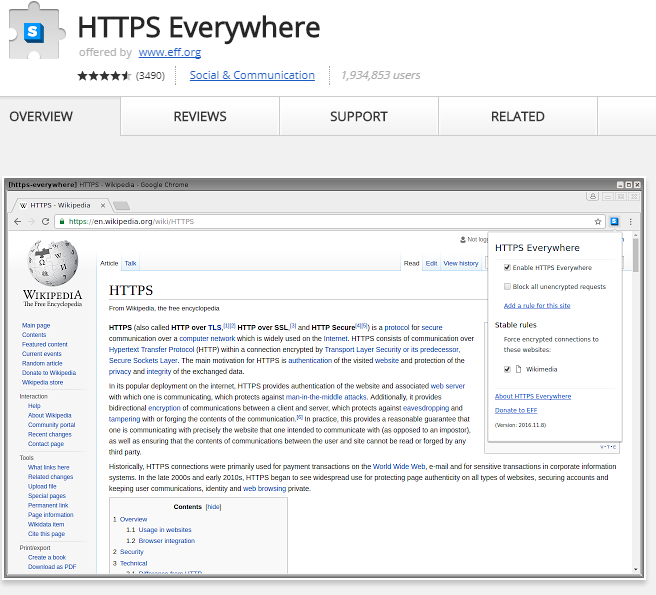Screen dimensions: 656x595
Task: Click Create a book link
Action: 47,557
